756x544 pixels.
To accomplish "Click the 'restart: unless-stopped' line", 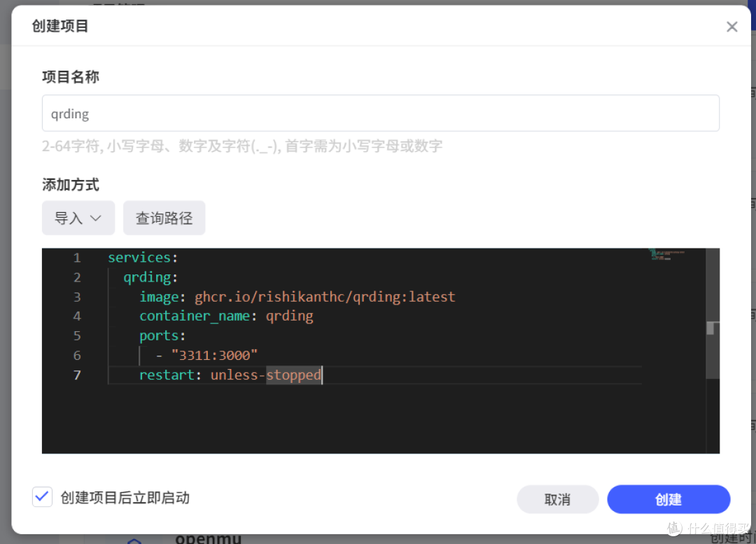I will (x=230, y=375).
